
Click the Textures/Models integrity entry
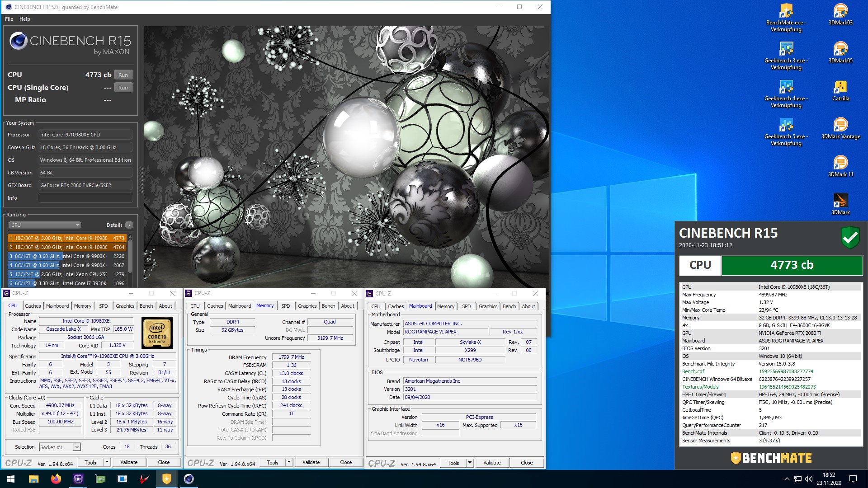coord(770,387)
